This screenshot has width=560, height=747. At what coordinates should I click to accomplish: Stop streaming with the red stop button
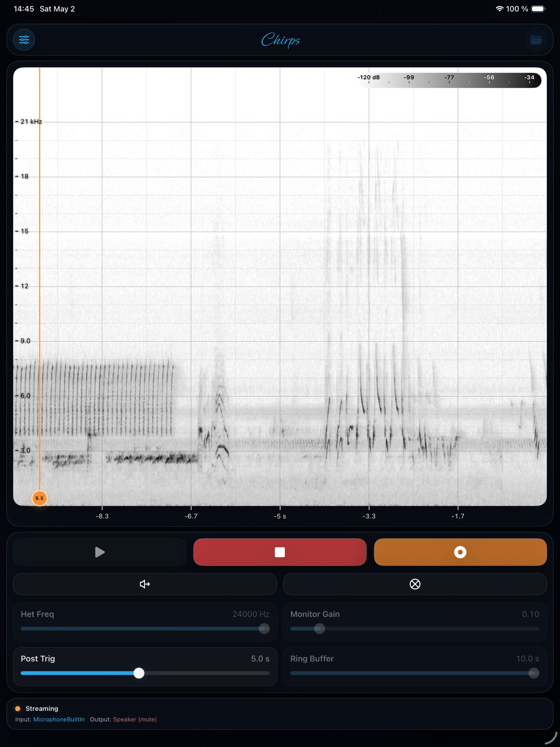(x=280, y=552)
